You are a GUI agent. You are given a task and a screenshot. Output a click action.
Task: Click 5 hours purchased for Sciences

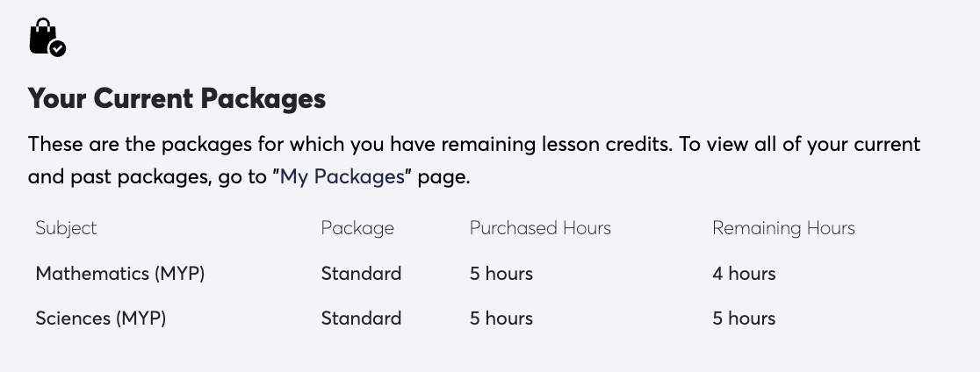click(x=501, y=318)
